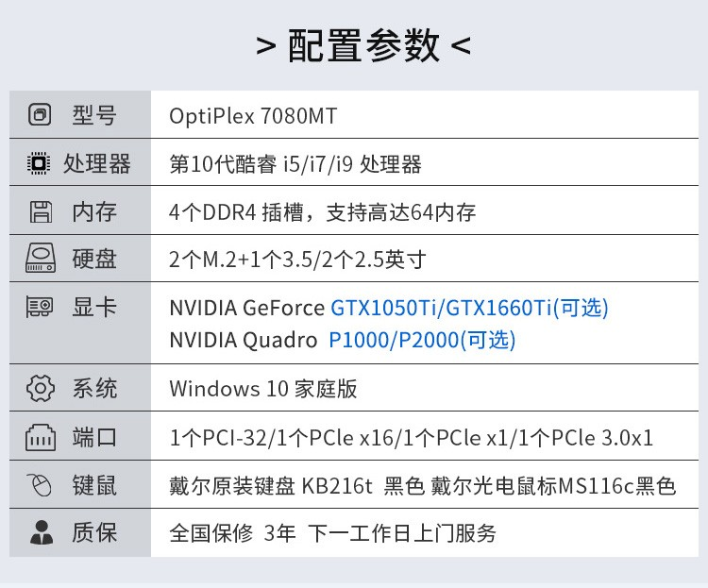
Task: Click the model (型号) icon
Action: pos(40,115)
